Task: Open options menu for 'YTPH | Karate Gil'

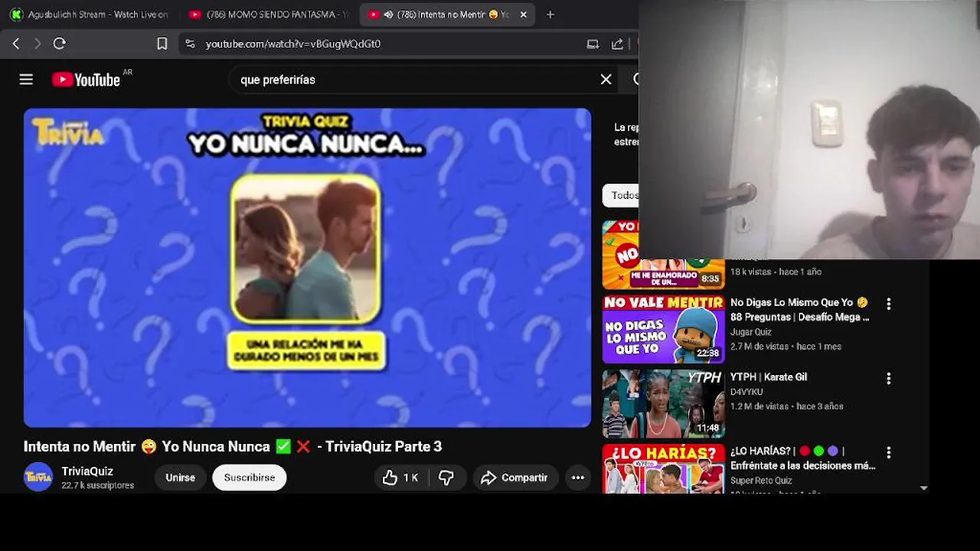Action: (888, 378)
